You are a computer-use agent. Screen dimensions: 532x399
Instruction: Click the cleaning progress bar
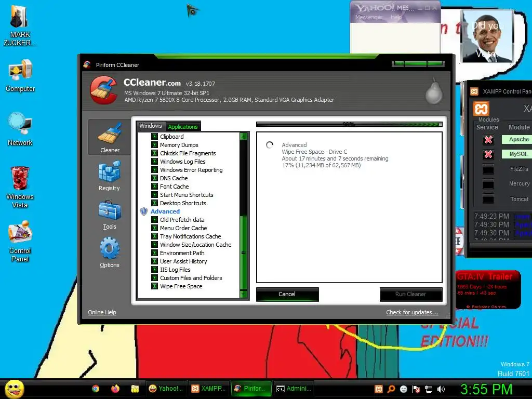[x=349, y=124]
